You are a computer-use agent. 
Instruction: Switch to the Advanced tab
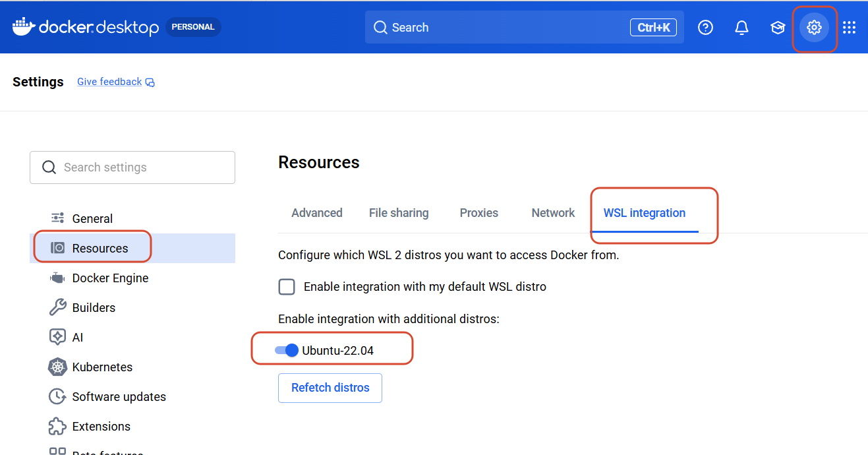(317, 213)
